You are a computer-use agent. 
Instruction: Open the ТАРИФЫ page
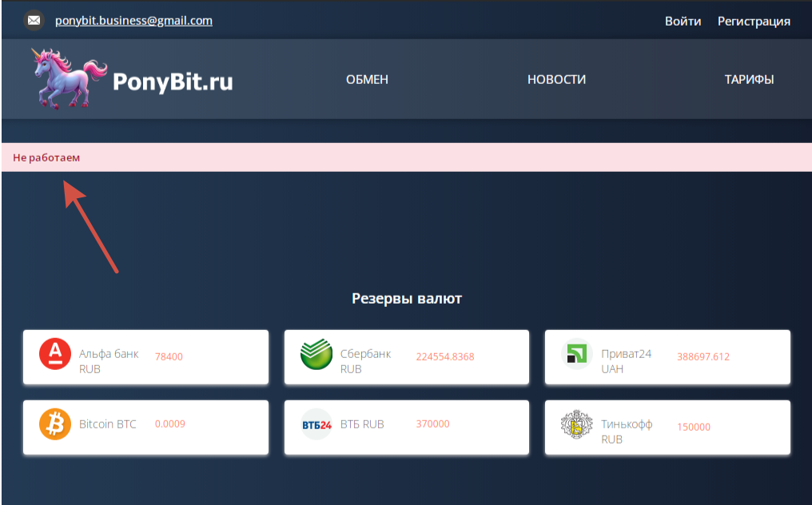click(x=749, y=79)
